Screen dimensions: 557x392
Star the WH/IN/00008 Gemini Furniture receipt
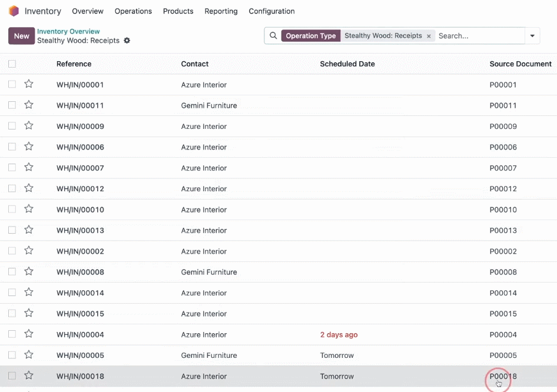29,271
